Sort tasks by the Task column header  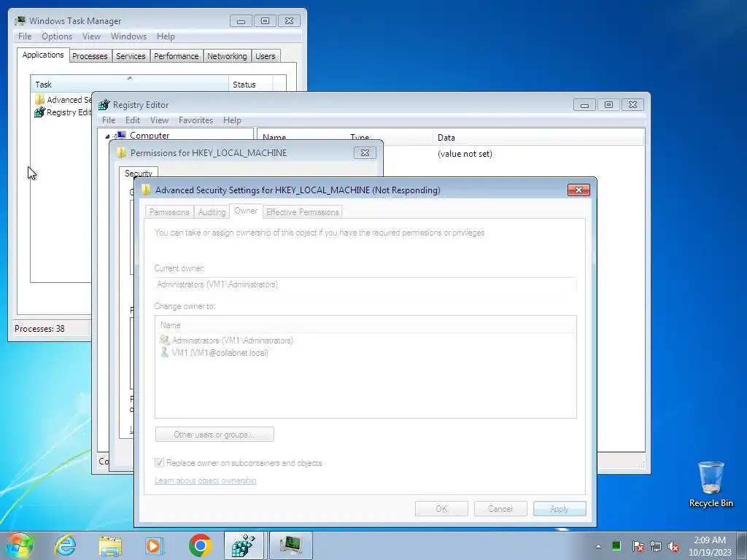130,84
